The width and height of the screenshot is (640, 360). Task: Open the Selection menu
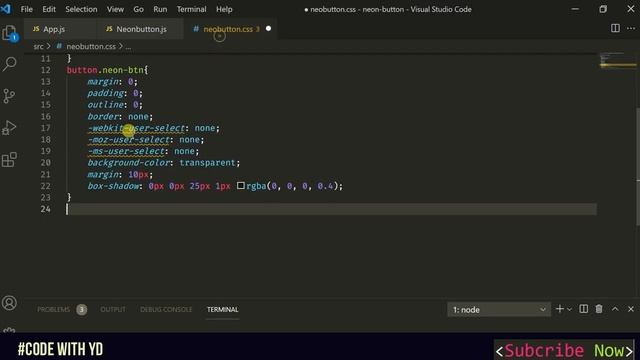tap(81, 9)
